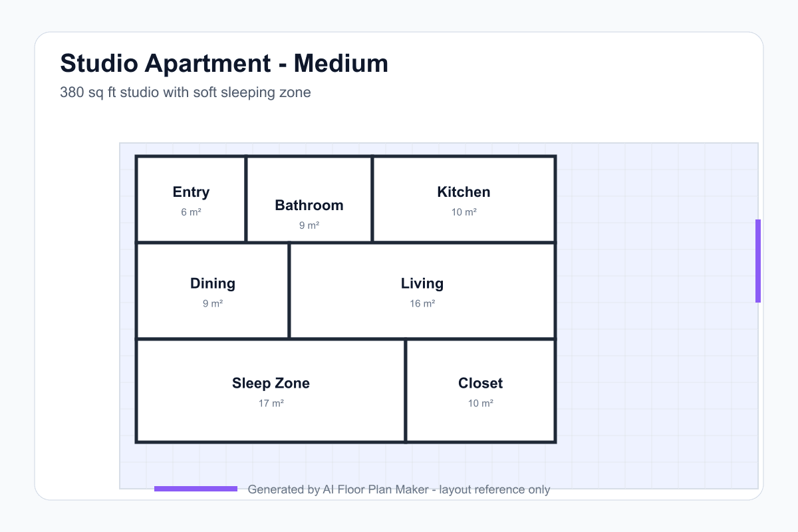Click the 17 m² Sleep Zone area label
Viewport: 798px width, 532px height.
click(271, 404)
